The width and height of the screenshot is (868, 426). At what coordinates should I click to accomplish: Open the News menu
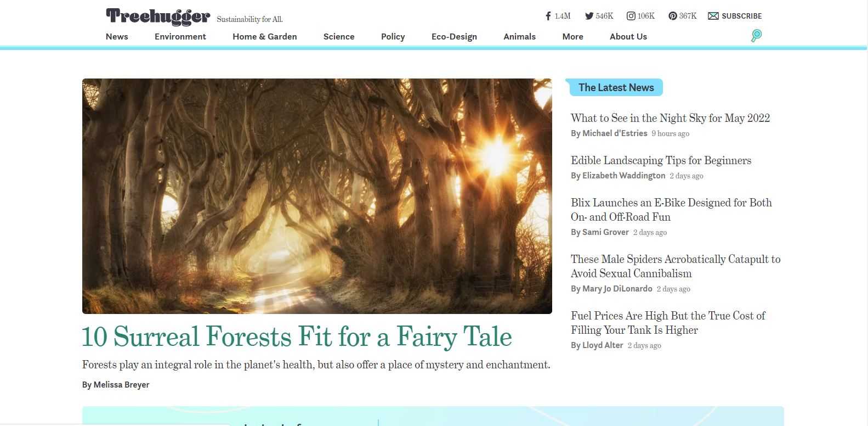pos(117,37)
